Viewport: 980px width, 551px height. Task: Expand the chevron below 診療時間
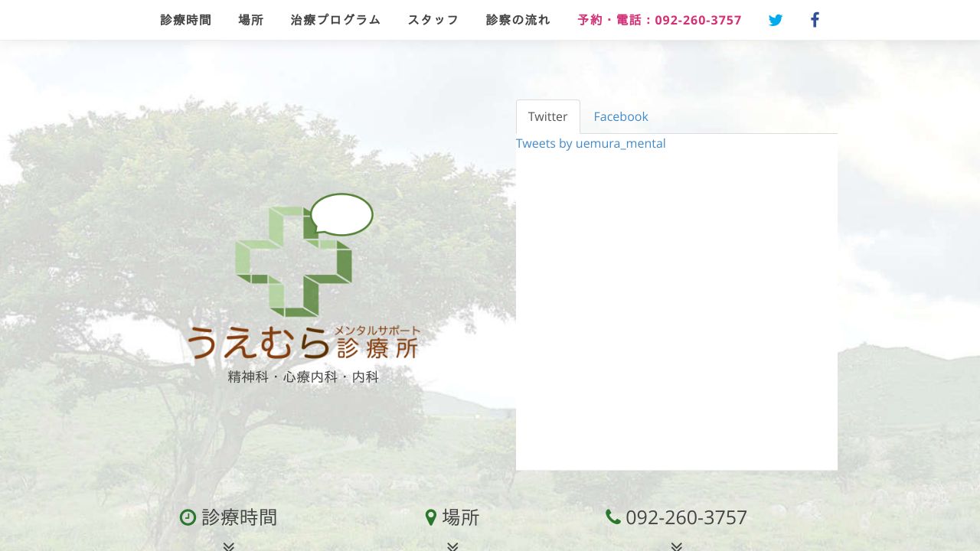[228, 546]
